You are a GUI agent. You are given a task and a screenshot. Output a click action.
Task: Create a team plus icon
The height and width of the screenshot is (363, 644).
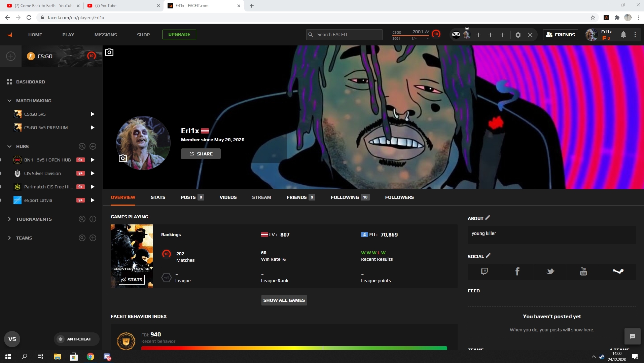tap(93, 238)
